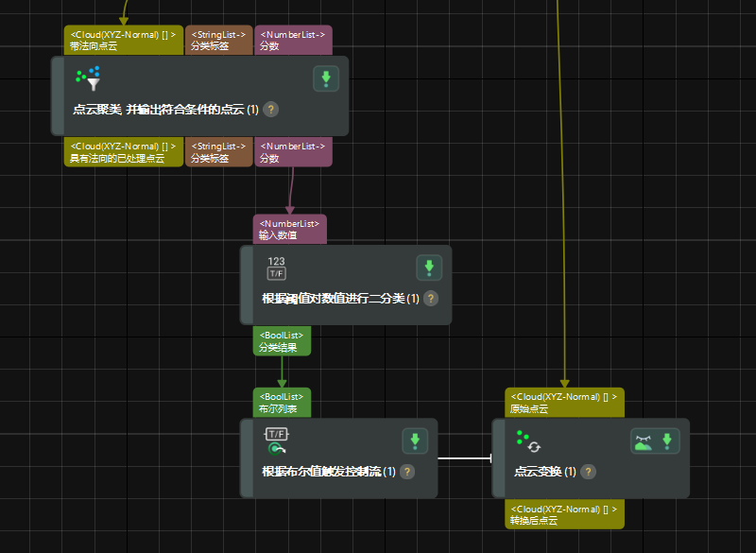This screenshot has width=756, height=553.
Task: Select the 布尔列表 BoolList input port
Action: (282, 402)
